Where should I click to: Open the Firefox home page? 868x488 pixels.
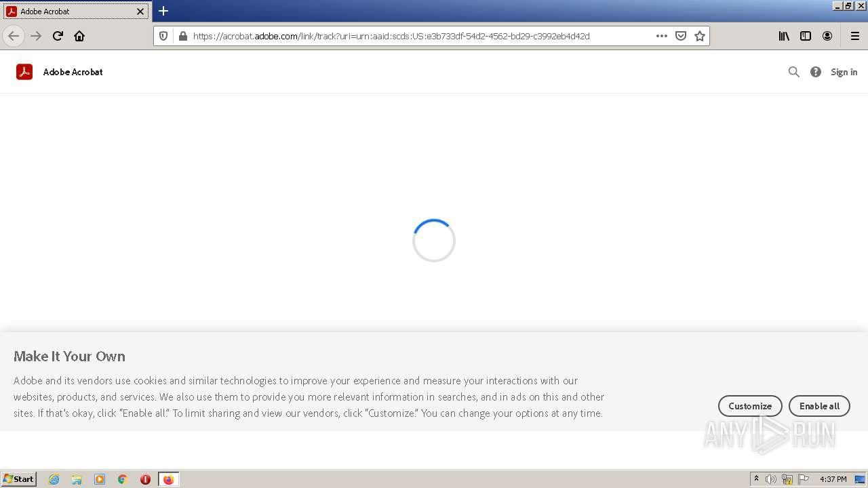79,36
